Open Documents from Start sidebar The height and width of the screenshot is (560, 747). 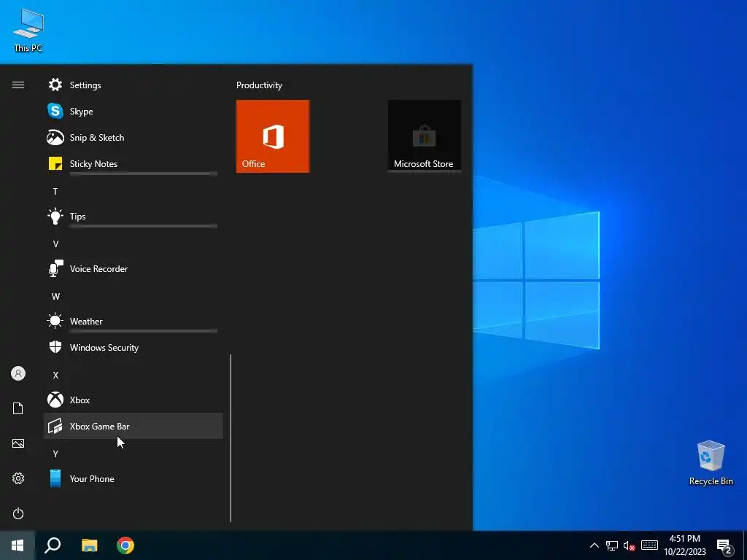tap(18, 408)
